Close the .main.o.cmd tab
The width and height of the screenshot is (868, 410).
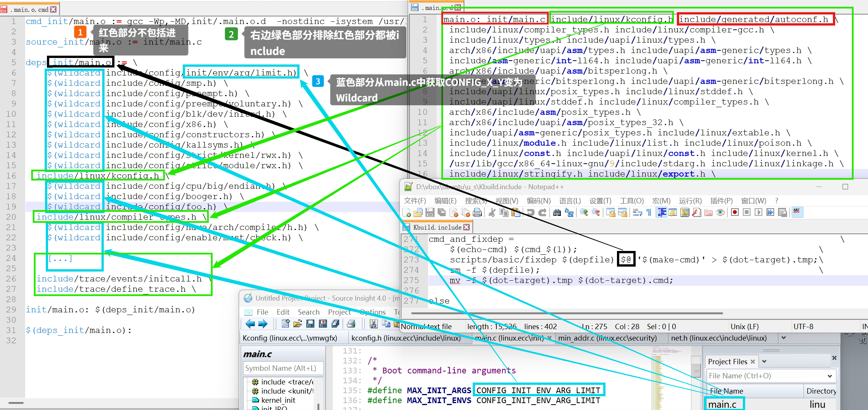click(53, 9)
